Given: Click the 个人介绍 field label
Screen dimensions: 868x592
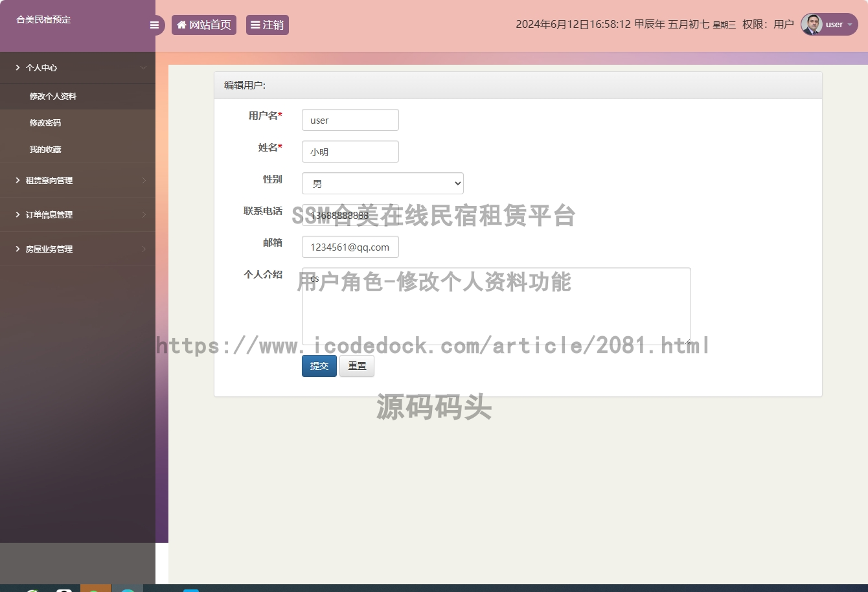Looking at the screenshot, I should 263,274.
